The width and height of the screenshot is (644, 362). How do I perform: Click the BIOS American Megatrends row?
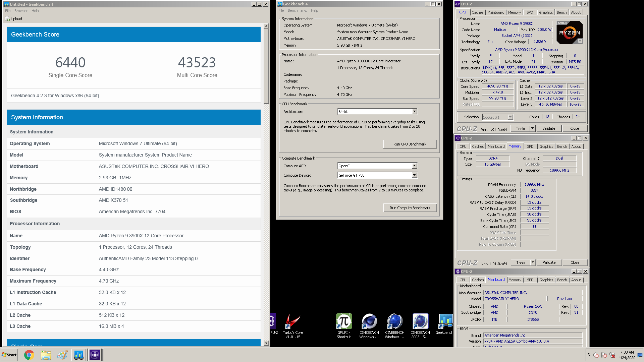[x=134, y=212]
